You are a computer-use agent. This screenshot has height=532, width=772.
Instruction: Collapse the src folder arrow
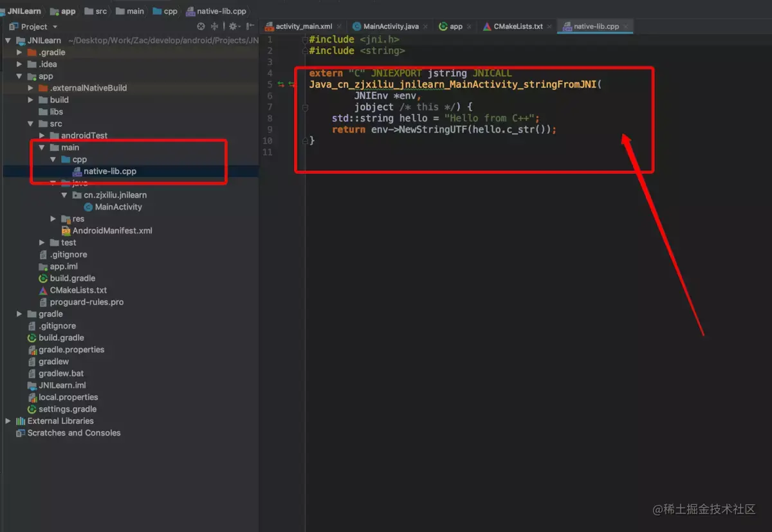click(x=31, y=124)
